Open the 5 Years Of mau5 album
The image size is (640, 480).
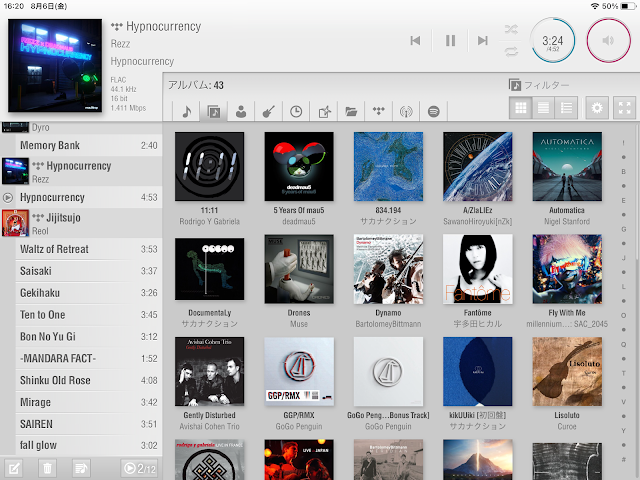coord(299,167)
